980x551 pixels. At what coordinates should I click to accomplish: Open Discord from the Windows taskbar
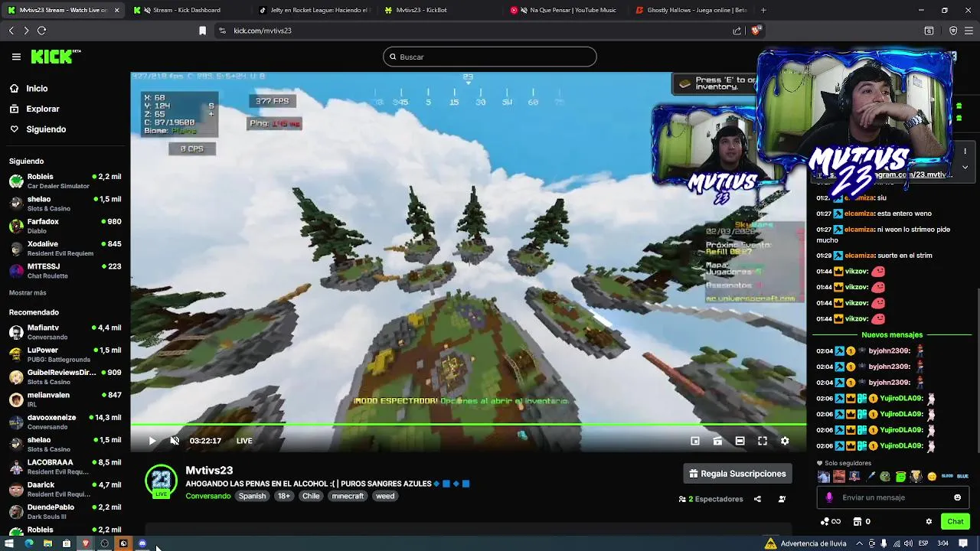pos(142,543)
